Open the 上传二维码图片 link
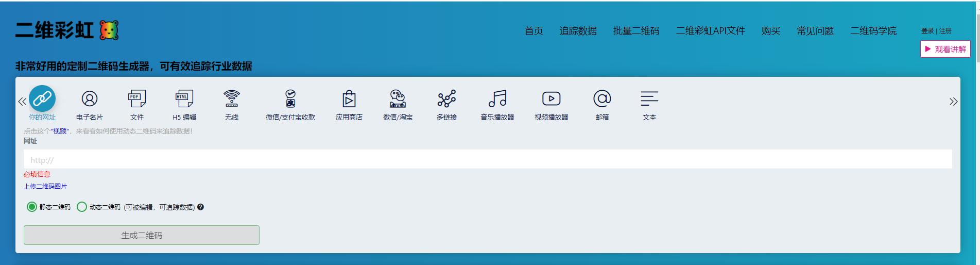 (x=45, y=187)
